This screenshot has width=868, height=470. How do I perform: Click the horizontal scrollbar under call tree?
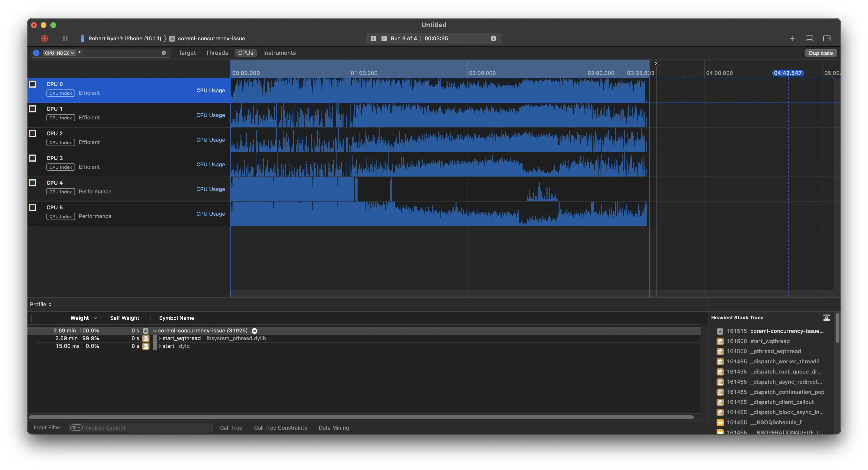click(x=360, y=417)
